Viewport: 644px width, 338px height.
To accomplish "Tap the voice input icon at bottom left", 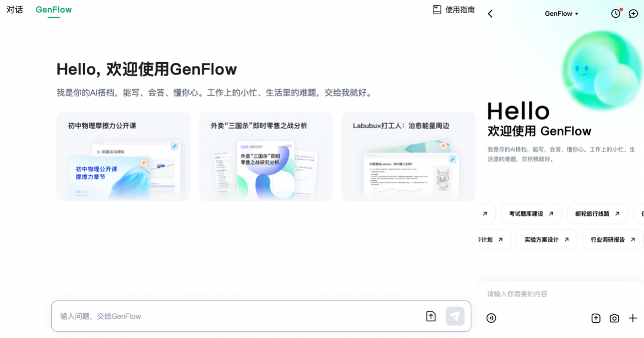I will [491, 318].
